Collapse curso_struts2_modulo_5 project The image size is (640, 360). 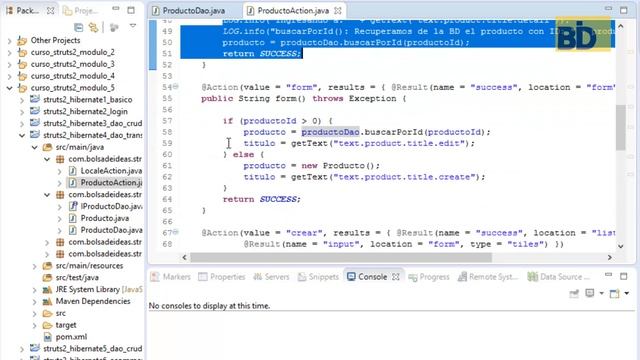coord(9,88)
